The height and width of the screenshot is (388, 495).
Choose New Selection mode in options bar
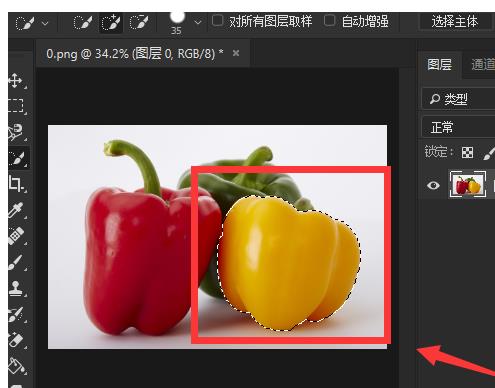[x=83, y=23]
